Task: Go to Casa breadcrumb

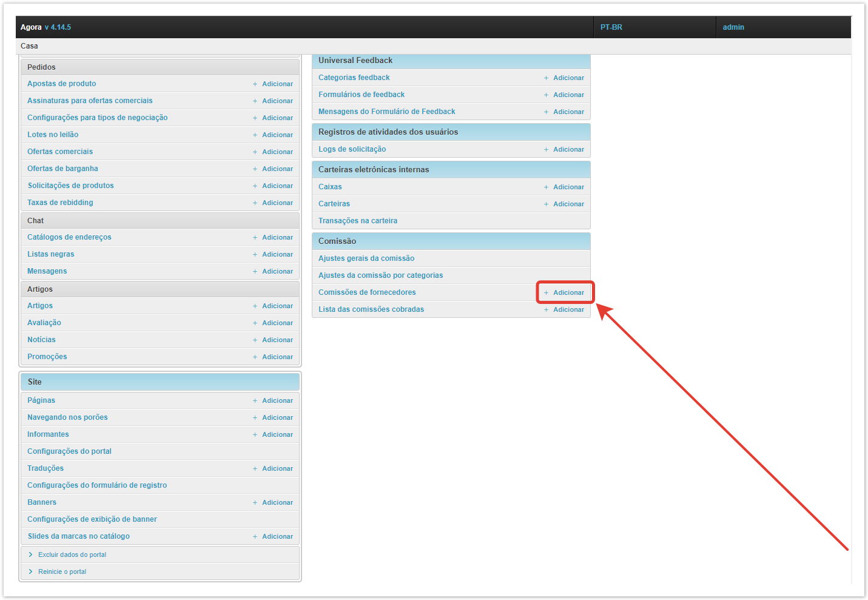Action: 29,46
